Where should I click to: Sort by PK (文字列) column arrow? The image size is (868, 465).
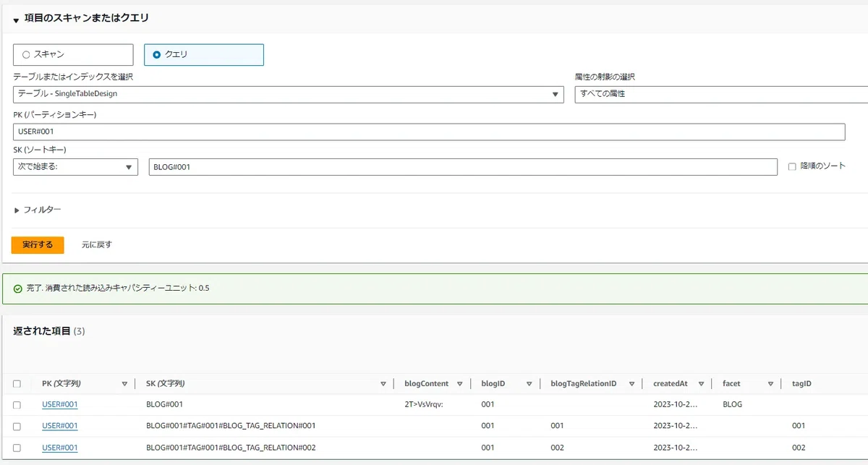click(124, 384)
